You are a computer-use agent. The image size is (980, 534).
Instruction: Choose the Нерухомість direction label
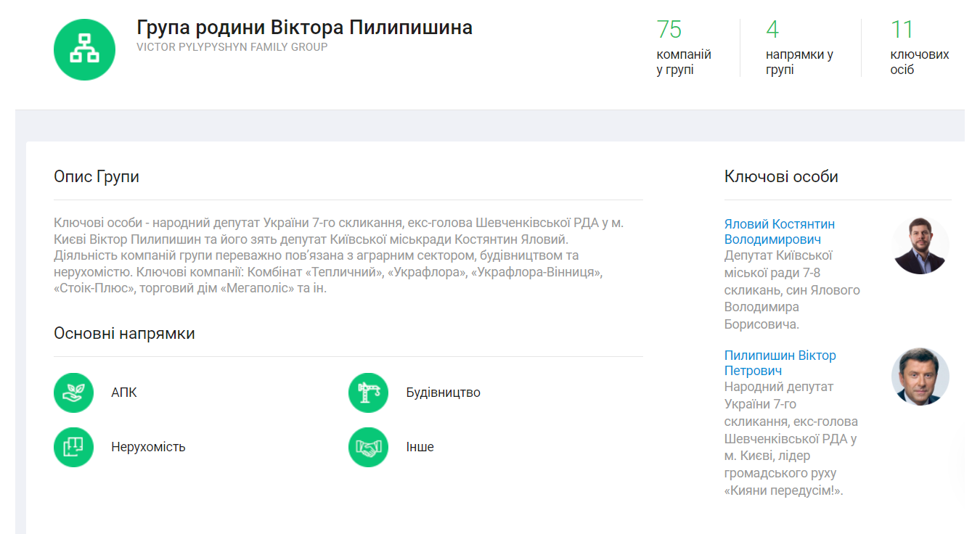click(x=148, y=447)
